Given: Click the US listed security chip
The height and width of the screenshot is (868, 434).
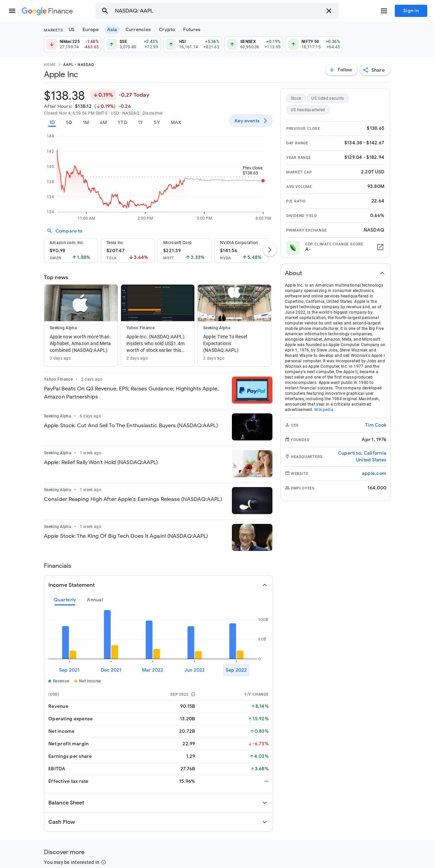Looking at the screenshot, I should point(328,98).
